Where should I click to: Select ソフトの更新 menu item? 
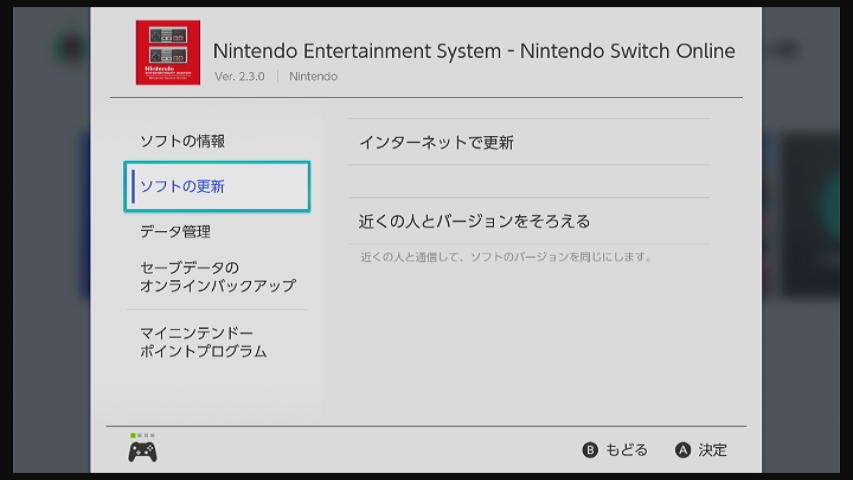tap(217, 187)
